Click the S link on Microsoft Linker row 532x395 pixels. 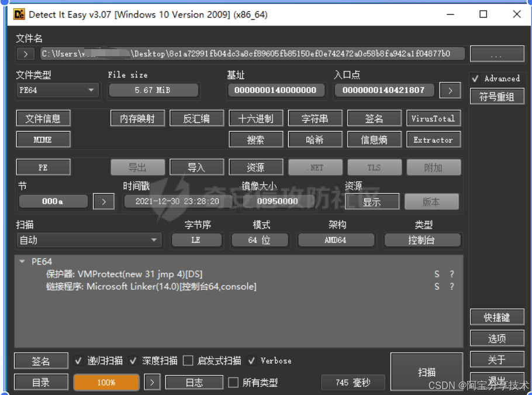(x=437, y=287)
